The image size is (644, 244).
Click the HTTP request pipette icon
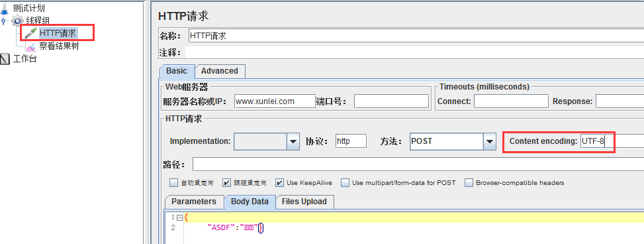31,33
